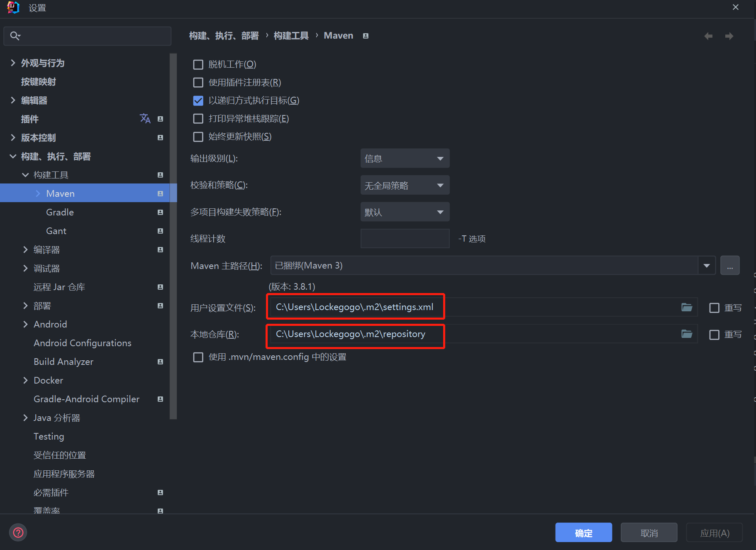The width and height of the screenshot is (756, 550).
Task: Click the 线程计数 input field
Action: [405, 238]
